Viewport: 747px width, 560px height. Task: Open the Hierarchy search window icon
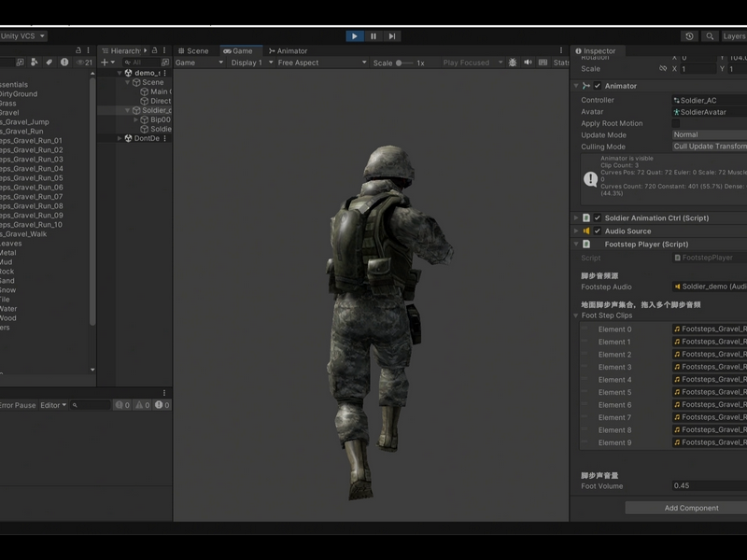tap(165, 63)
